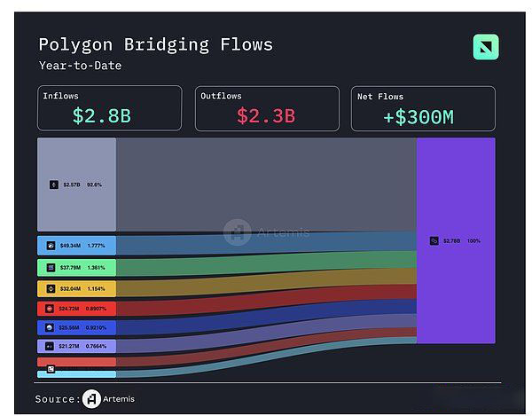The height and width of the screenshot is (416, 532).
Task: Click the chain icon beside $24.72M
Action: (x=51, y=309)
